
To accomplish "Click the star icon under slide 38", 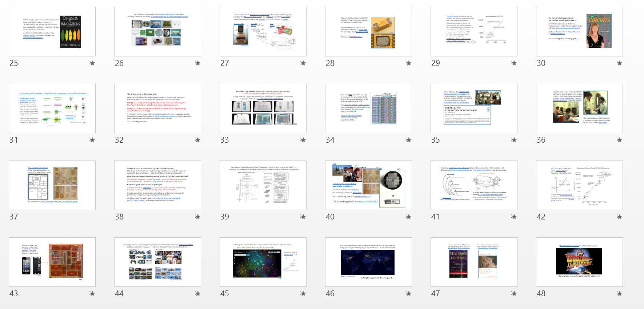I will [x=197, y=217].
